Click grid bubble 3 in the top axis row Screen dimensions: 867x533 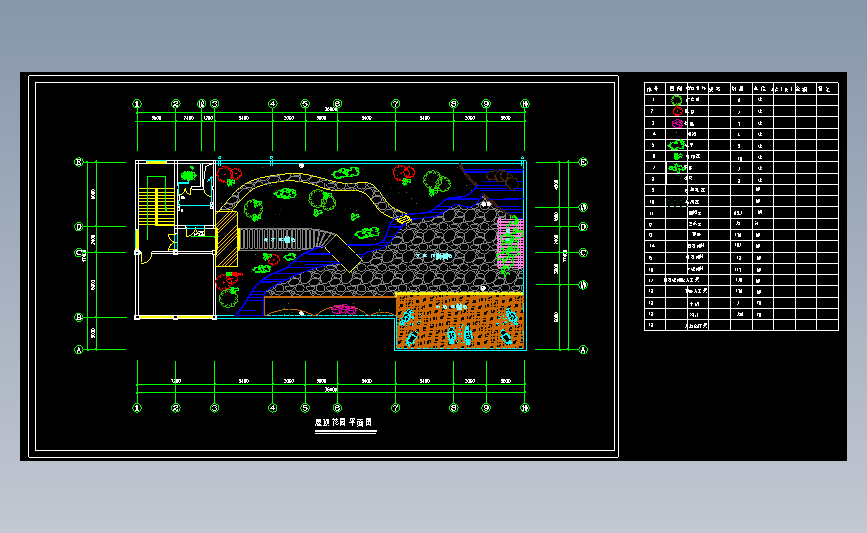tap(215, 104)
